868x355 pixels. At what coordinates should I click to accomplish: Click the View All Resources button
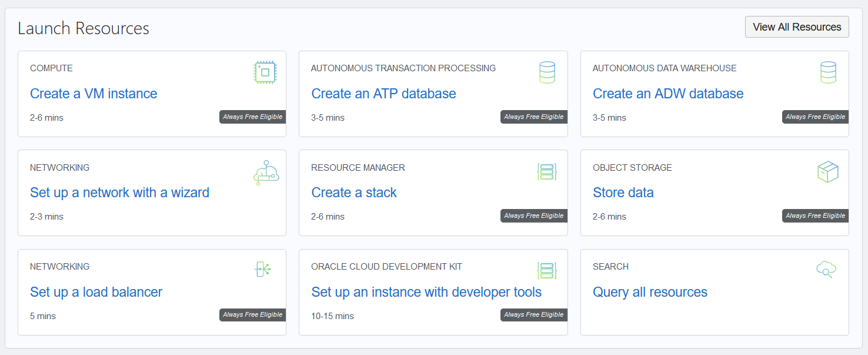(797, 26)
